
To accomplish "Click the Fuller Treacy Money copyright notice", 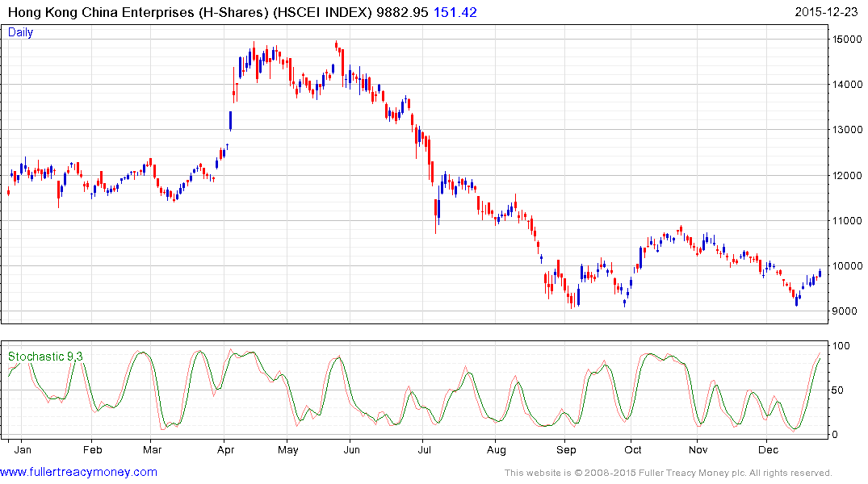I will [668, 473].
